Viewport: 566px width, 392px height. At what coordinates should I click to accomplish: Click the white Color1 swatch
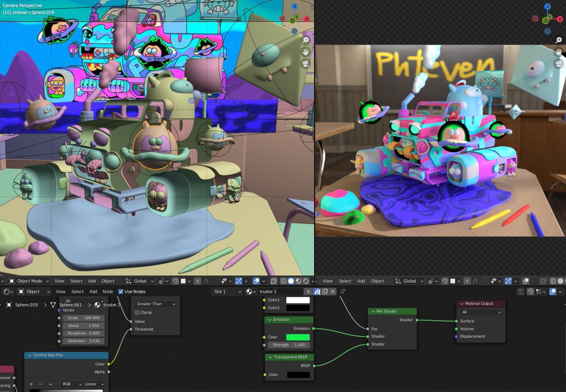[x=298, y=300]
